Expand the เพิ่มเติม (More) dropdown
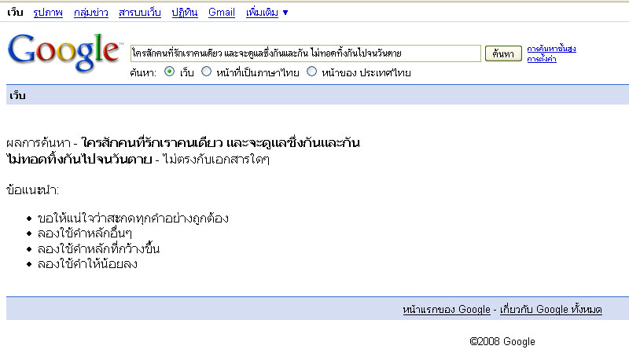 click(x=267, y=13)
